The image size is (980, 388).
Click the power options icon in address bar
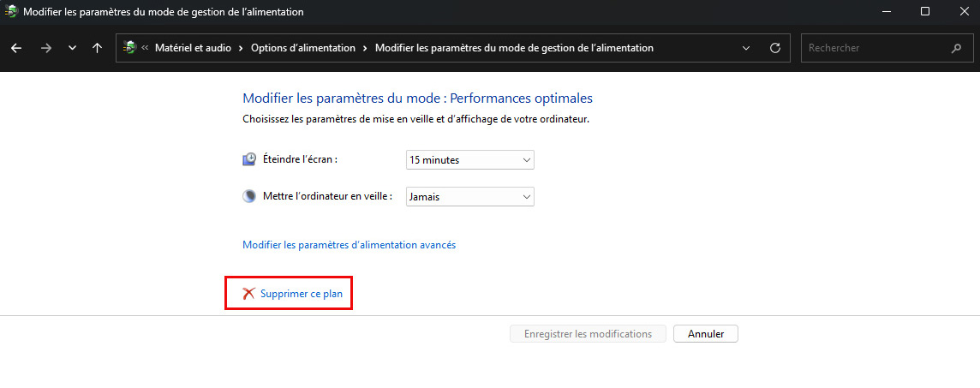130,48
